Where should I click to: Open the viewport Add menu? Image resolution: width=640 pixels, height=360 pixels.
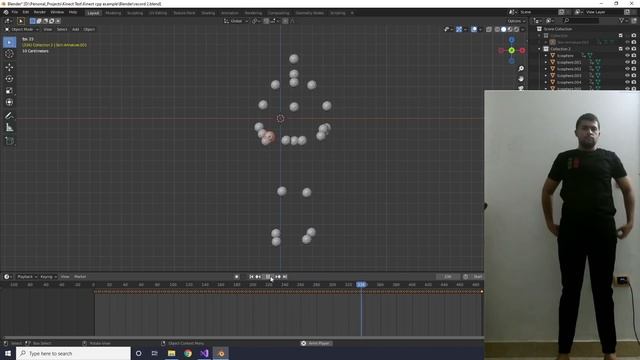tap(76, 29)
